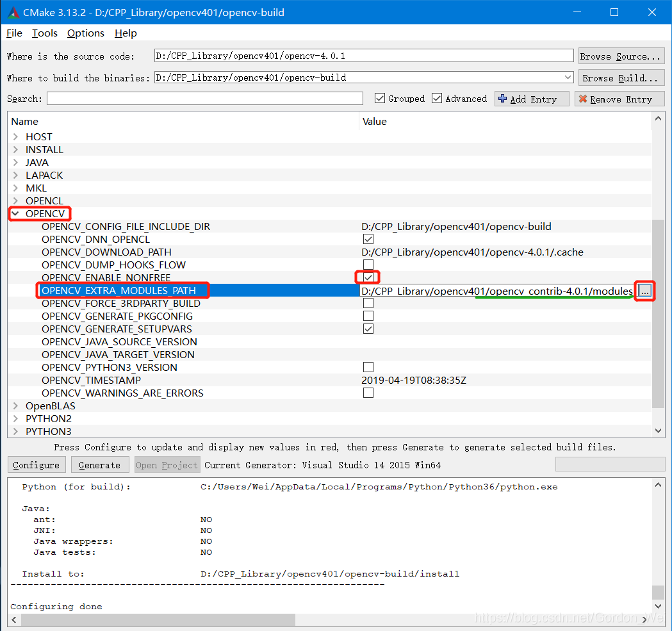The height and width of the screenshot is (631, 672).
Task: Expand the LAPACK group
Action: (x=15, y=175)
